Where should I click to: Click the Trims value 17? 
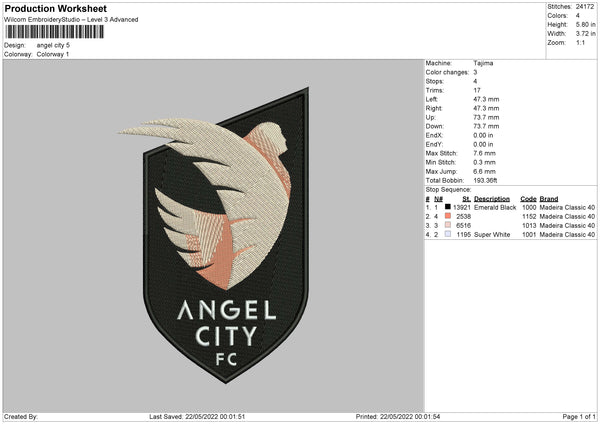(477, 90)
